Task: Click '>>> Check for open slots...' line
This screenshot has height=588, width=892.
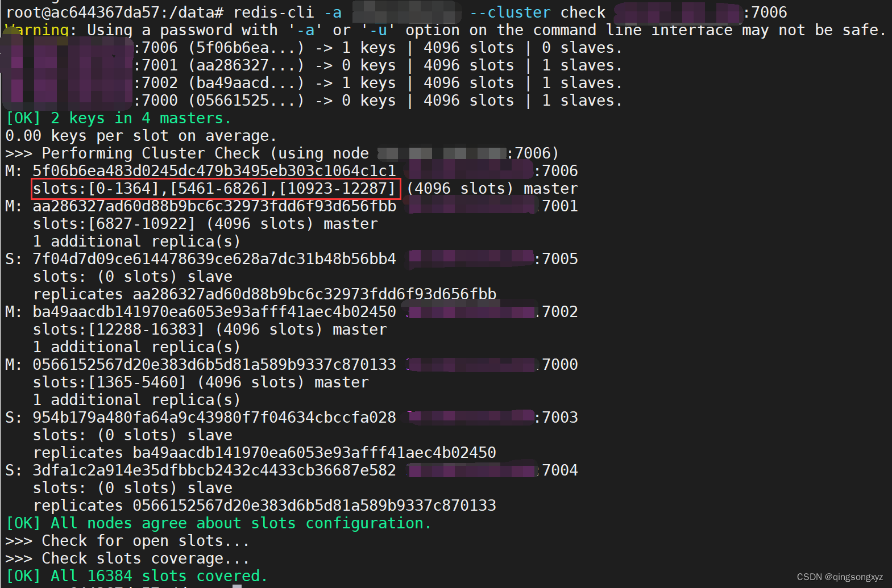Action: point(127,541)
